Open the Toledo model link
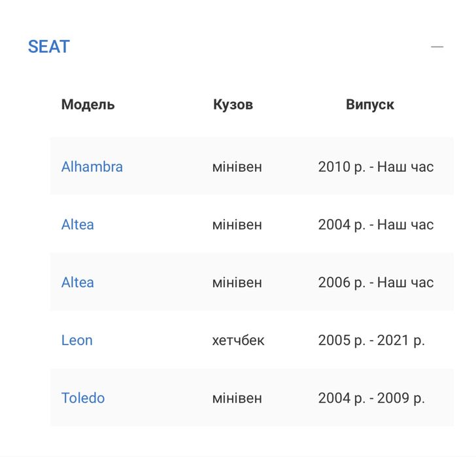Viewport: 476px width, 457px height. click(82, 398)
